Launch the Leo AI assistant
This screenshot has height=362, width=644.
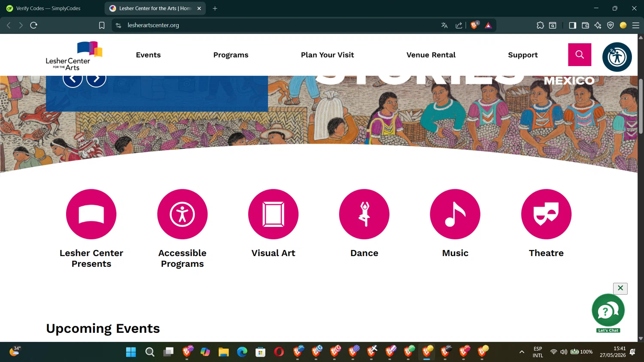coord(598,25)
